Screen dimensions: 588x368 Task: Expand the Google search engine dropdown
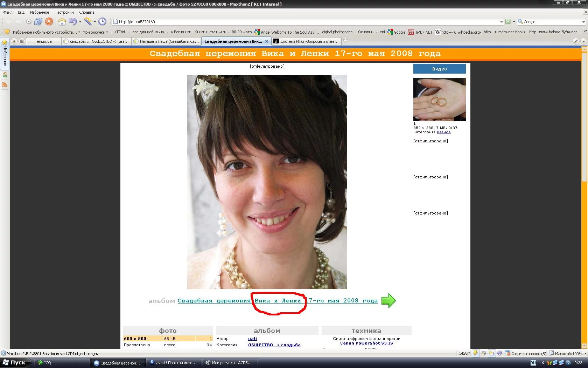click(x=583, y=22)
